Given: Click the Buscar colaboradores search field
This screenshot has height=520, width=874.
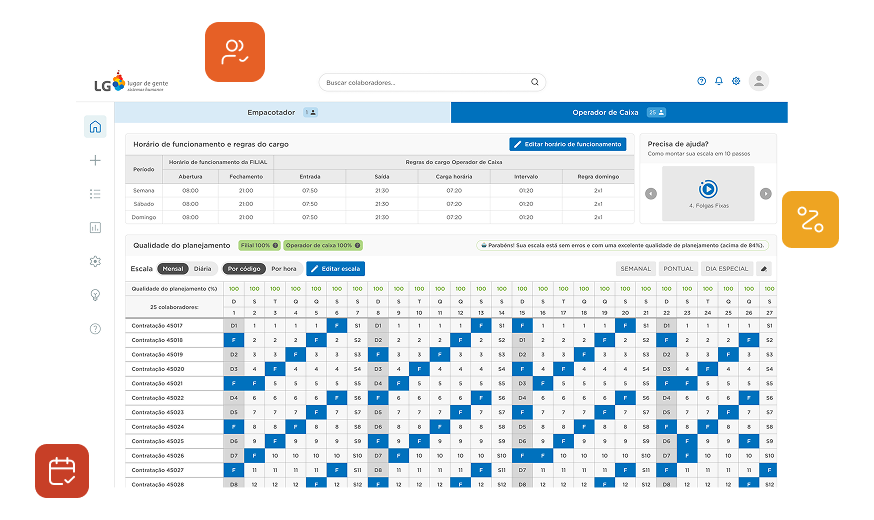Looking at the screenshot, I should point(430,82).
